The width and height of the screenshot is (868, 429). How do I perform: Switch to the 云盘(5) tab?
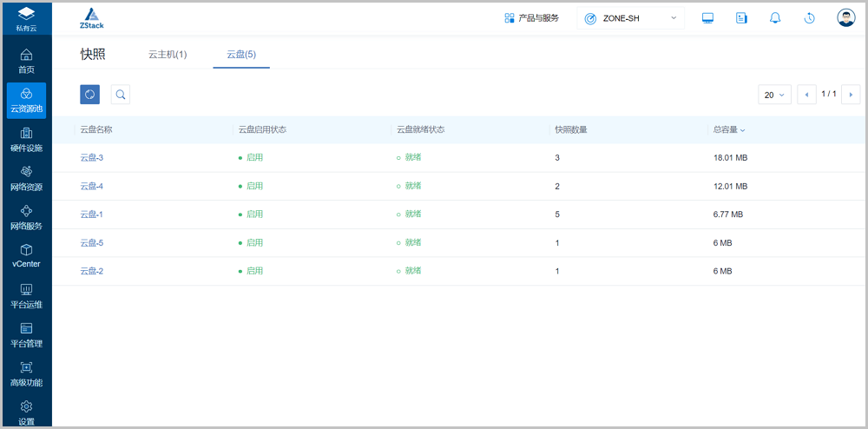[x=241, y=54]
